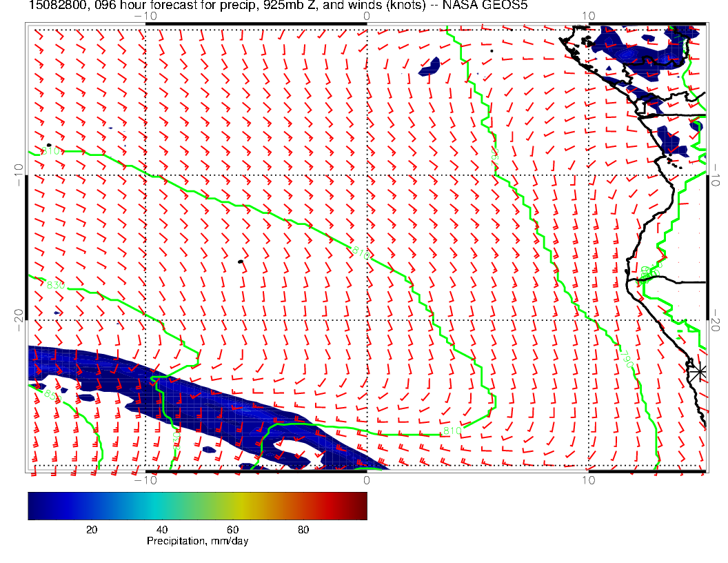The height and width of the screenshot is (563, 728).
Task: Click the 810 label near the bottom edge
Action: 451,431
